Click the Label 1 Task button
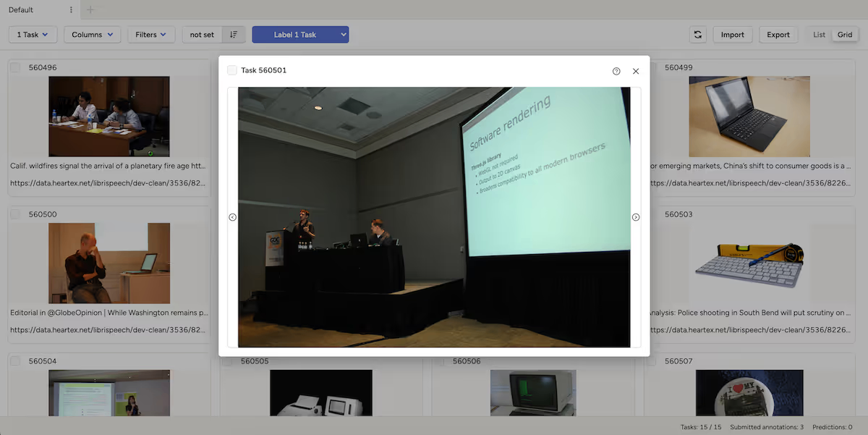Screen dimensions: 868x435 295,35
